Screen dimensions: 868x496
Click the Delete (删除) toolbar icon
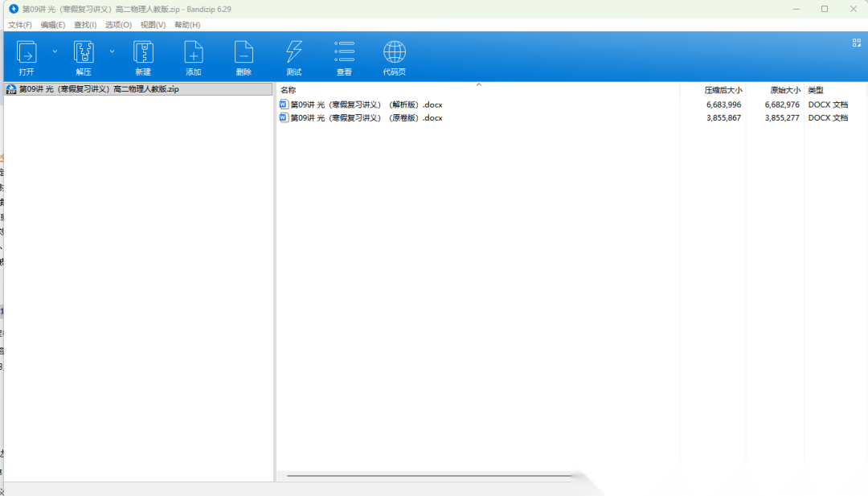[x=244, y=53]
